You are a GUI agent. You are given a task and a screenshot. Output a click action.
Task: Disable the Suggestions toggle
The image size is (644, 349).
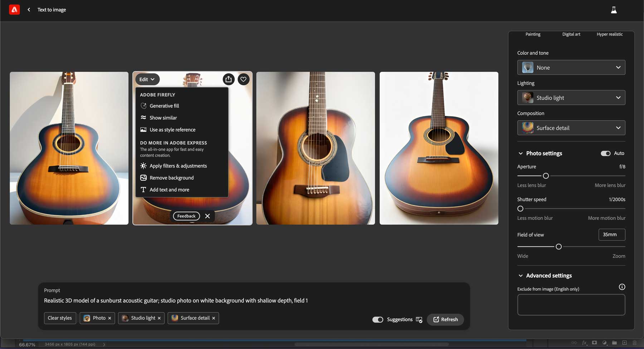pos(378,319)
